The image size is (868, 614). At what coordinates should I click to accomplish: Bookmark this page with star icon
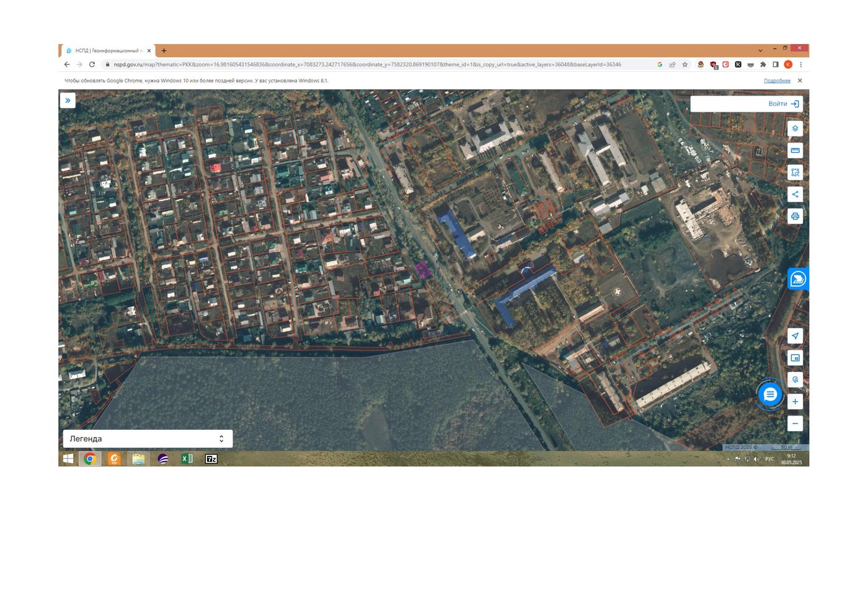pos(685,65)
